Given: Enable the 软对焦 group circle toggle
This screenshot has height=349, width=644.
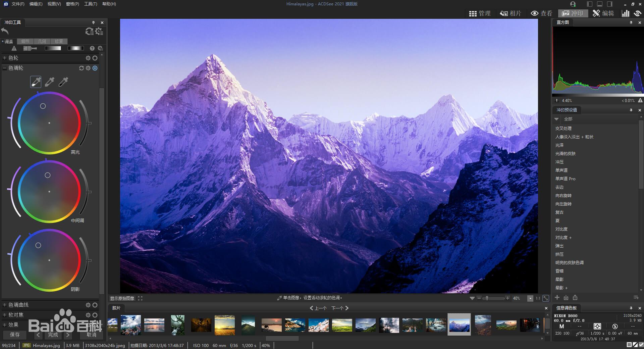Looking at the screenshot, I should 95,315.
